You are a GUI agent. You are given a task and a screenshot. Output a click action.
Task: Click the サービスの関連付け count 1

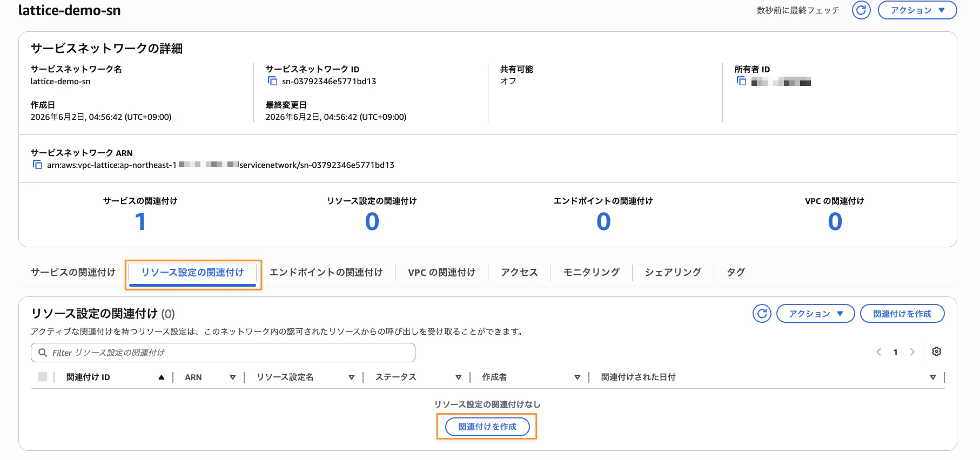click(140, 221)
